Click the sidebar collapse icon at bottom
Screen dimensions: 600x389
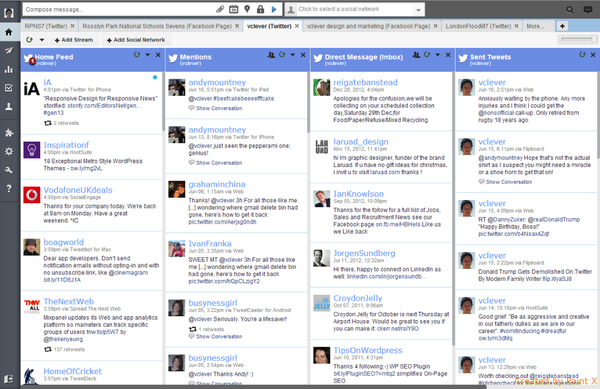[x=9, y=379]
